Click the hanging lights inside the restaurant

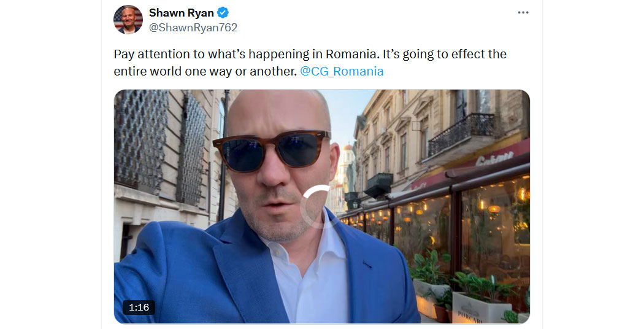494,207
